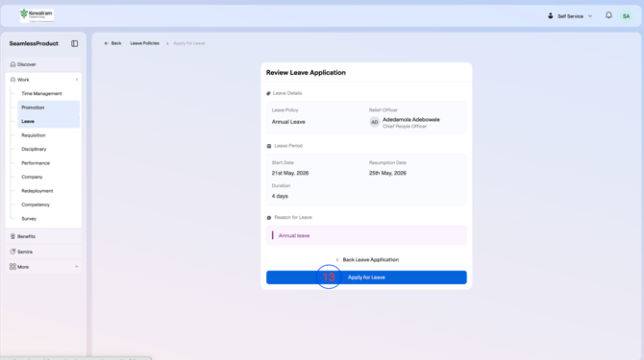The width and height of the screenshot is (644, 360).
Task: Open Time Management in sidebar
Action: (41, 93)
